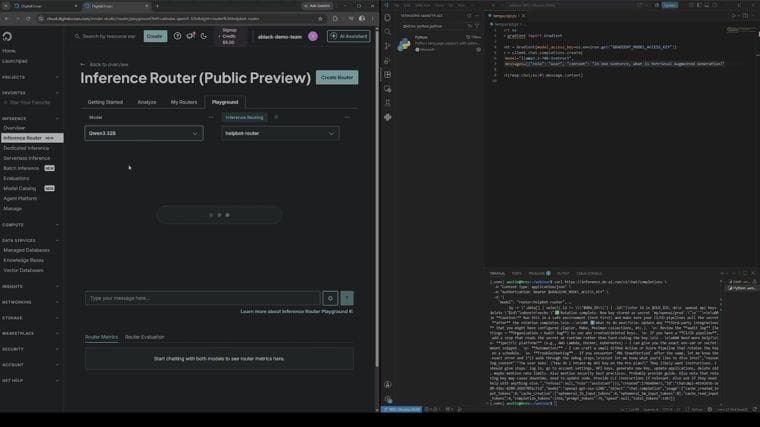Image resolution: width=760 pixels, height=427 pixels.
Task: Open the announcements megaphone icon
Action: [190, 36]
